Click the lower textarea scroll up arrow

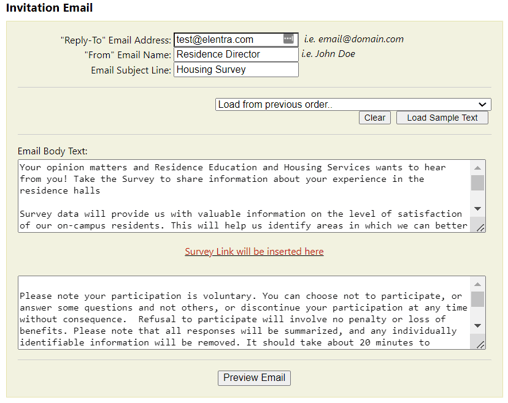click(x=478, y=284)
